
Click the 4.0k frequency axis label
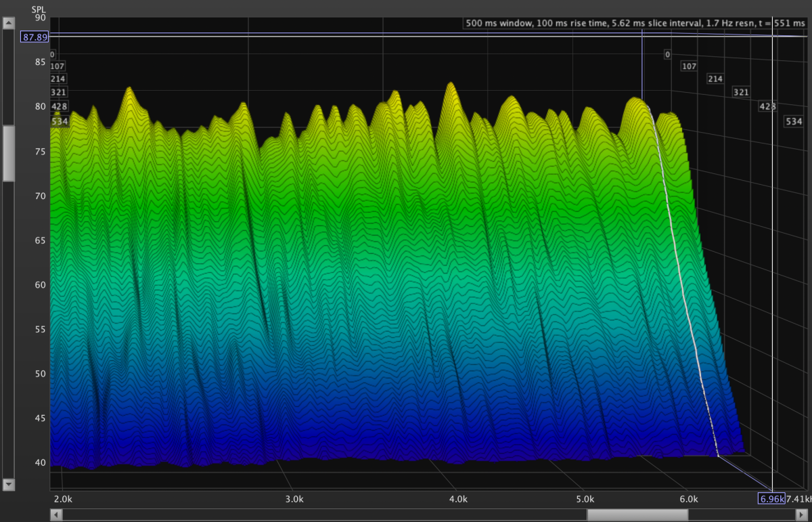pos(458,499)
